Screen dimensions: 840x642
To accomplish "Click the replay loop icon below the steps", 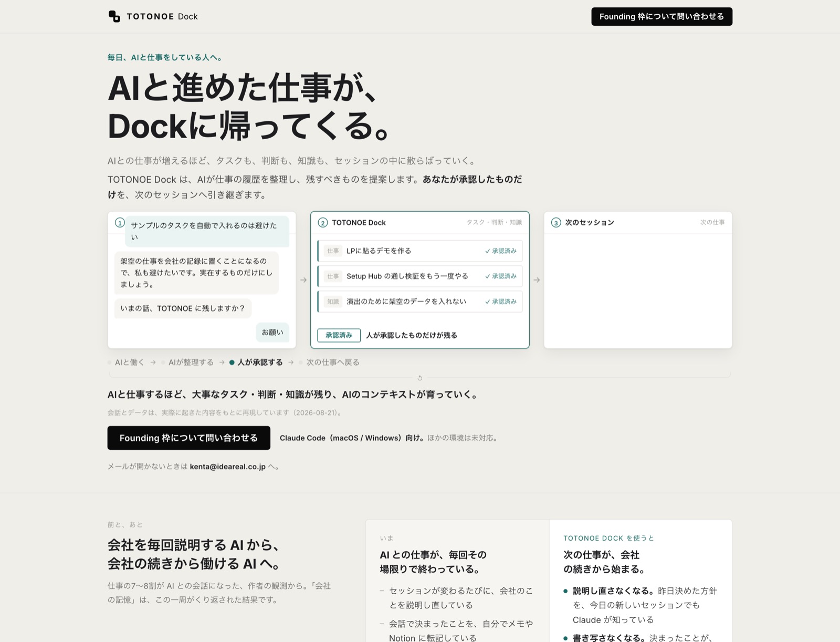I will (420, 378).
